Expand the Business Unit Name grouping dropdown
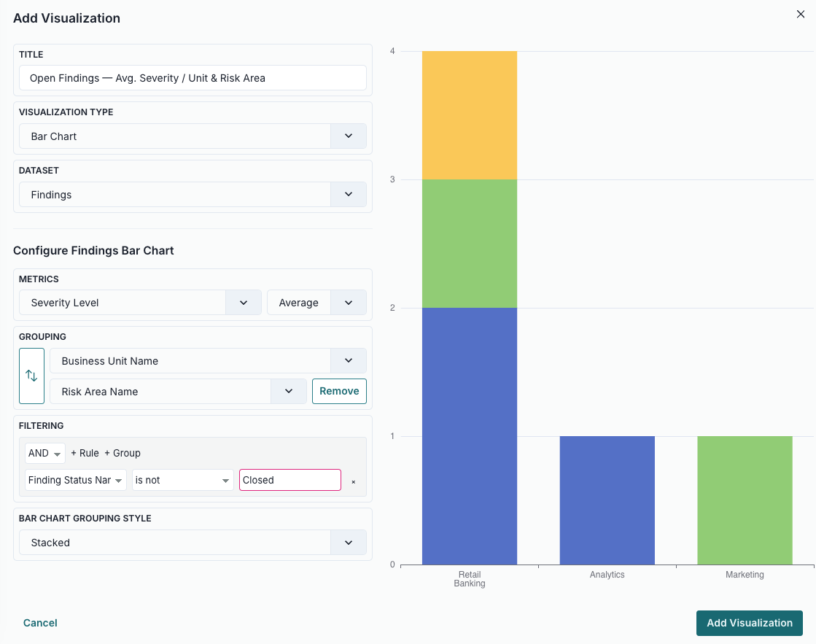This screenshot has height=644, width=816. click(x=348, y=360)
